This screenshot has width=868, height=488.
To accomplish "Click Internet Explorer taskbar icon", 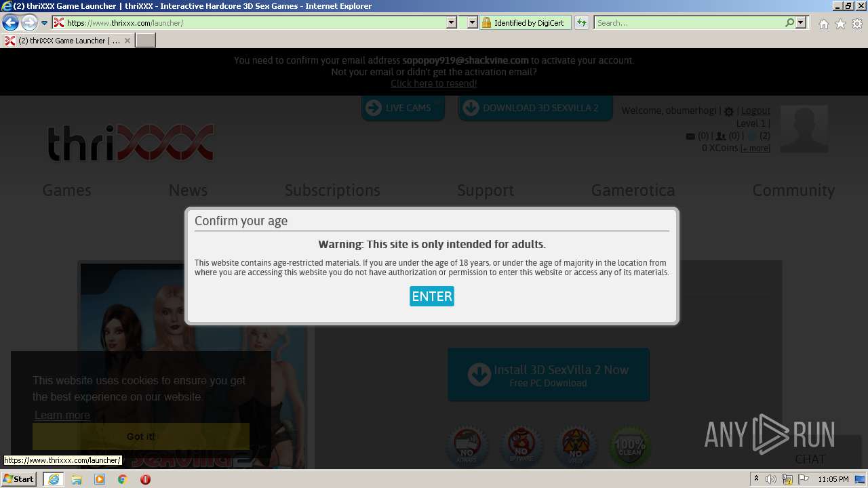I will (x=54, y=479).
